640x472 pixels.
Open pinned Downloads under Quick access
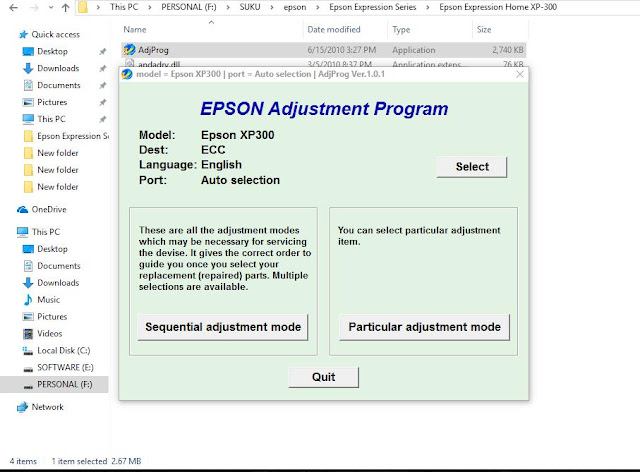(58, 68)
